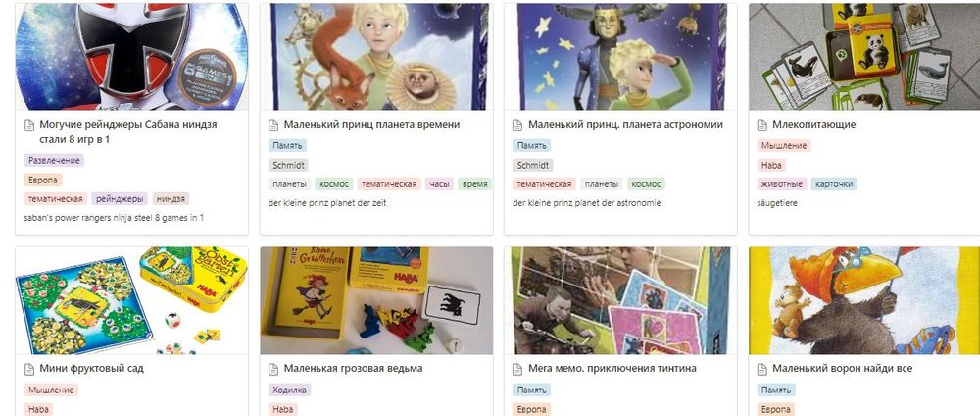
Task: Click page icon beside Маленькая грозовая ведьма
Action: coord(273,370)
